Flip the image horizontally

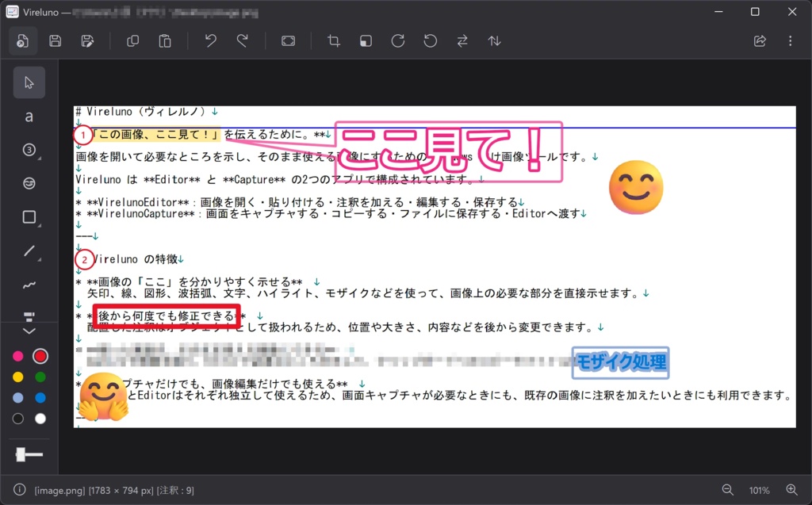pyautogui.click(x=462, y=41)
